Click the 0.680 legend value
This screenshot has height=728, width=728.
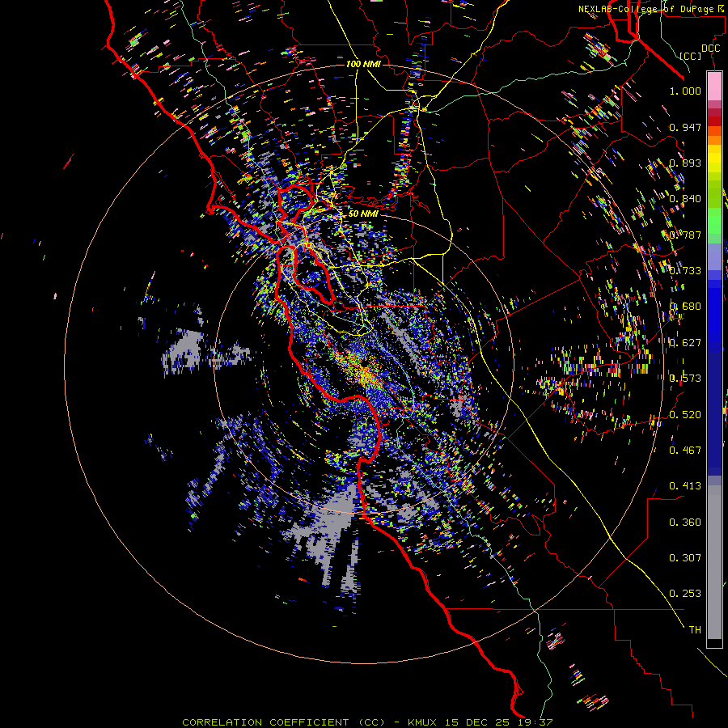pos(685,306)
